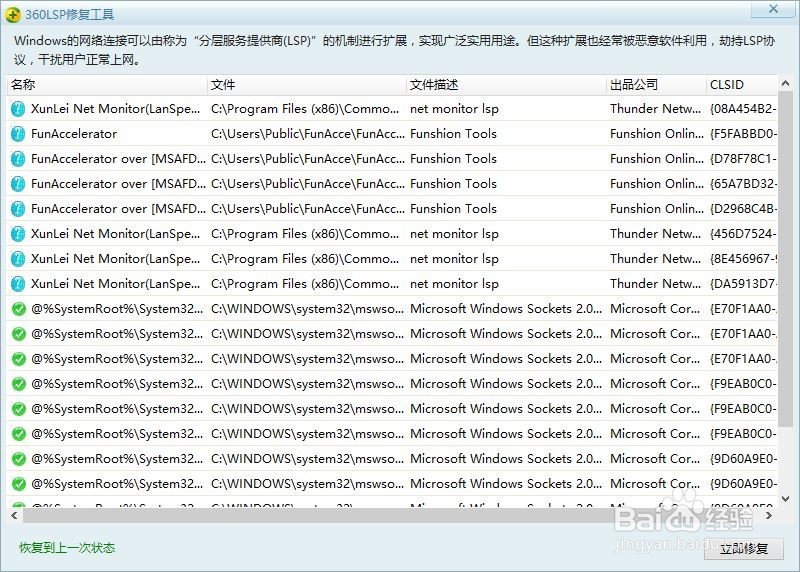Click Funshion Onlin... company cell in row {65A7BD32-
The width and height of the screenshot is (800, 572).
(657, 184)
